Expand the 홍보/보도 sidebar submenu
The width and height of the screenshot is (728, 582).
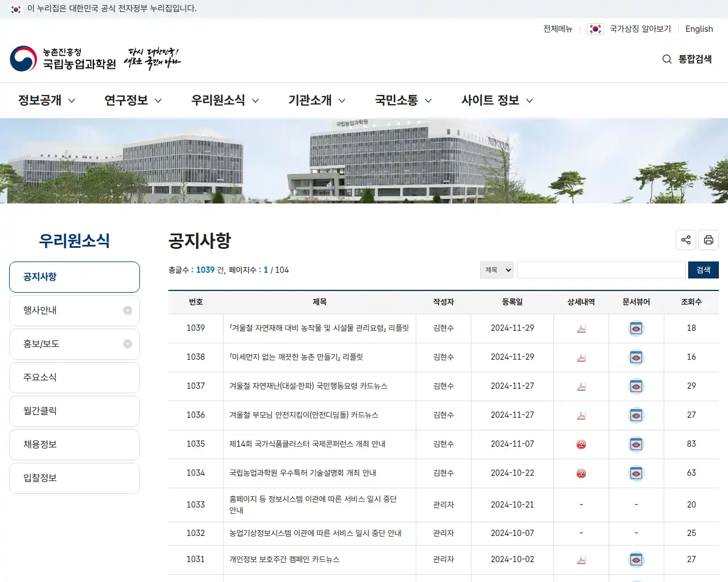(x=127, y=344)
